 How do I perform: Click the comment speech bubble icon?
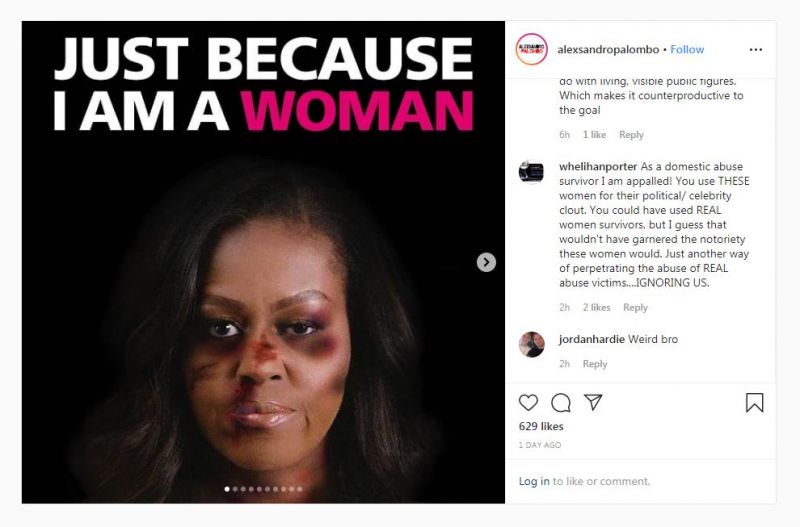561,403
